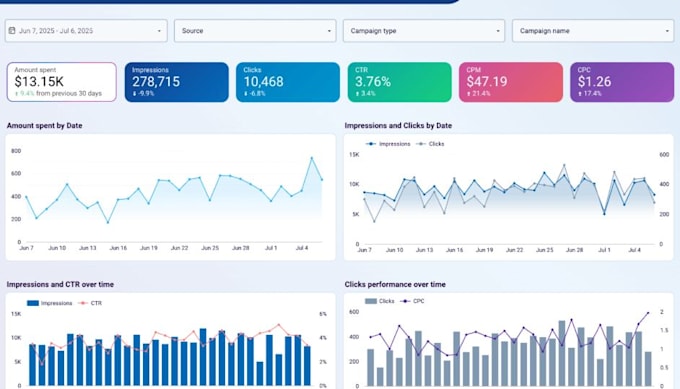Toggle CPC legend in Clicks performance chart
This screenshot has height=389, width=680.
pos(412,301)
